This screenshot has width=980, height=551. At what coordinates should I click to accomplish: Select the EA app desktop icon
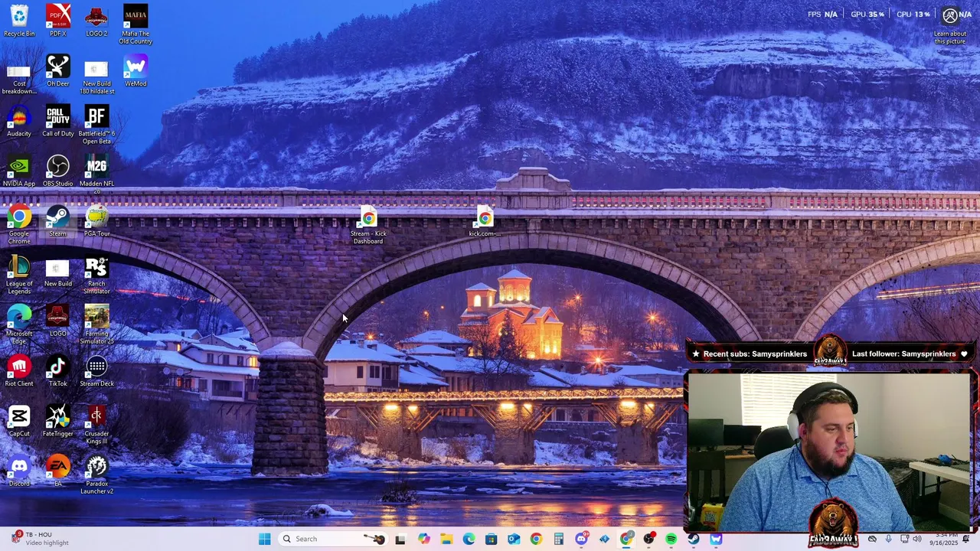point(58,471)
